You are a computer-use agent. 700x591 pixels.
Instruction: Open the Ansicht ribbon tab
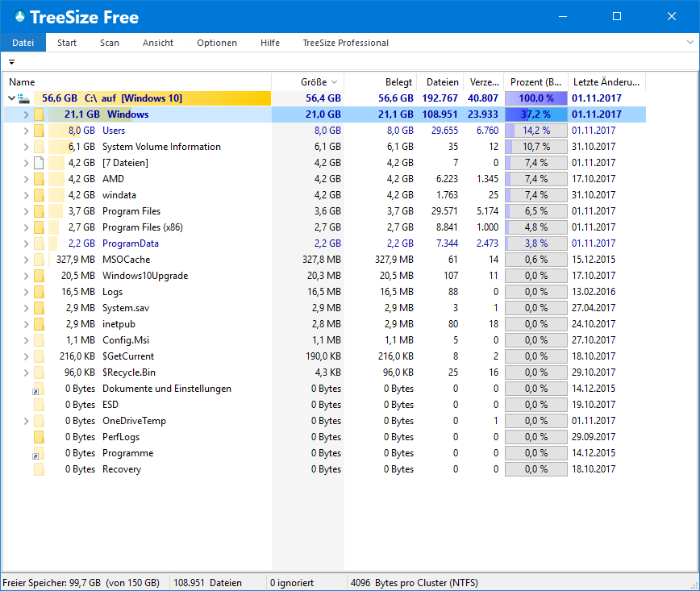pos(158,43)
